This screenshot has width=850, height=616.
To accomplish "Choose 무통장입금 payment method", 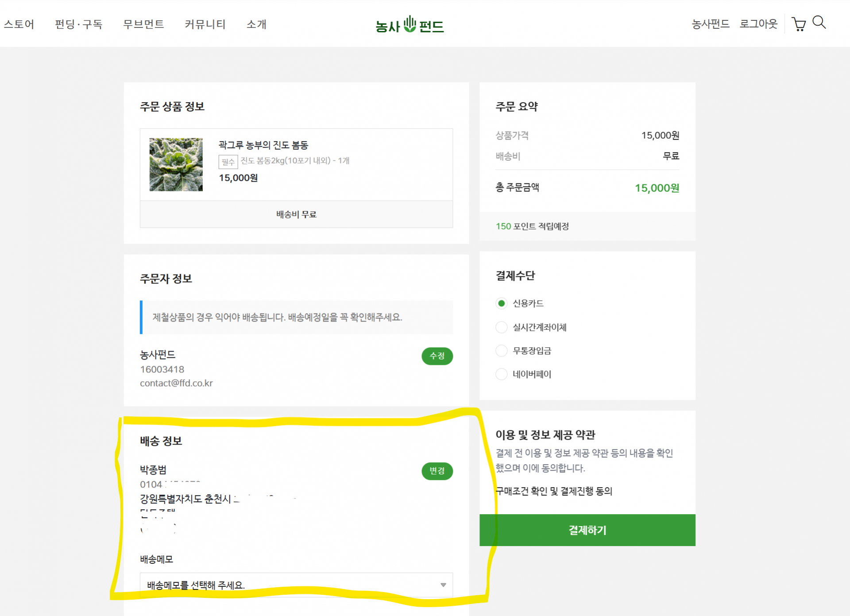I will coord(501,351).
